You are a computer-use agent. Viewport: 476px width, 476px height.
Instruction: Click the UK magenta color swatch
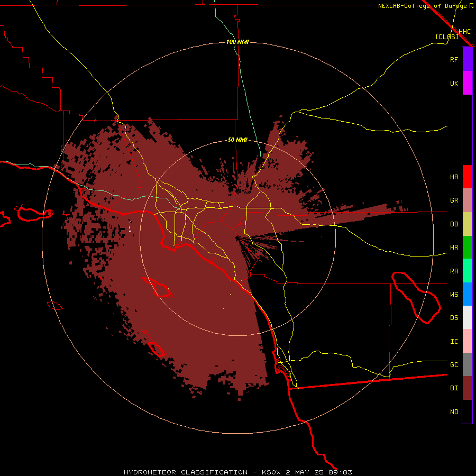(x=467, y=83)
